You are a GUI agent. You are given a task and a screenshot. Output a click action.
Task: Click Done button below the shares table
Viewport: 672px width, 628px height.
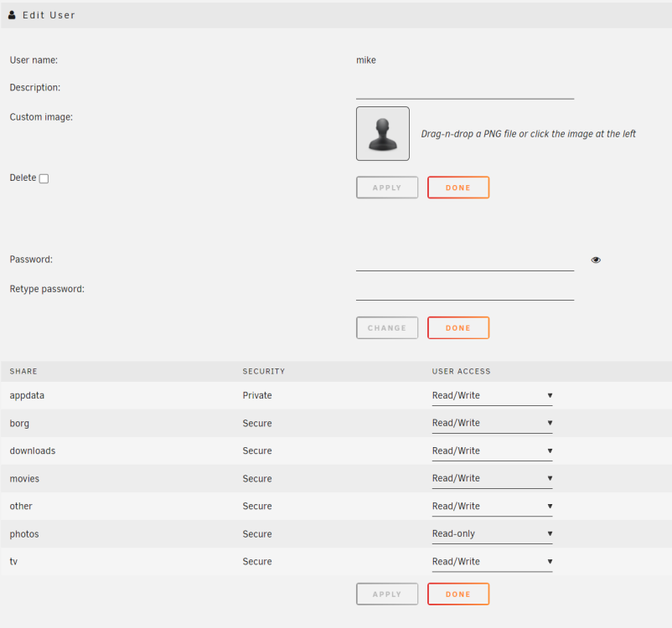458,595
